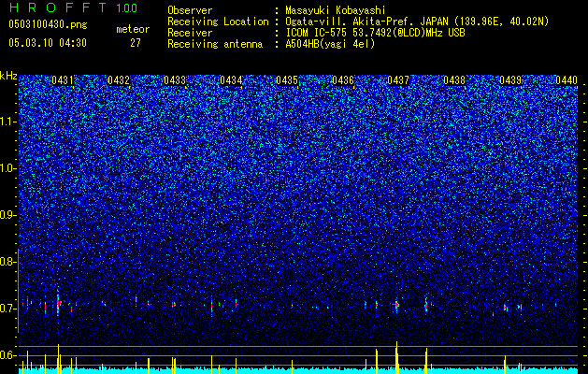The image size is (588, 374).
Task: Click the HROFFT program title
Action: (x=58, y=7)
